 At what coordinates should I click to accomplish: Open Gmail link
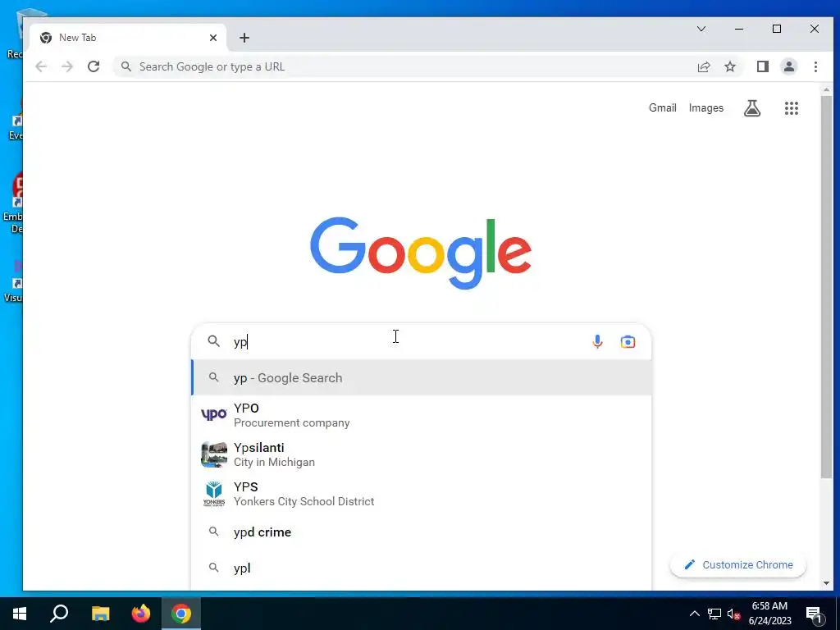point(663,107)
